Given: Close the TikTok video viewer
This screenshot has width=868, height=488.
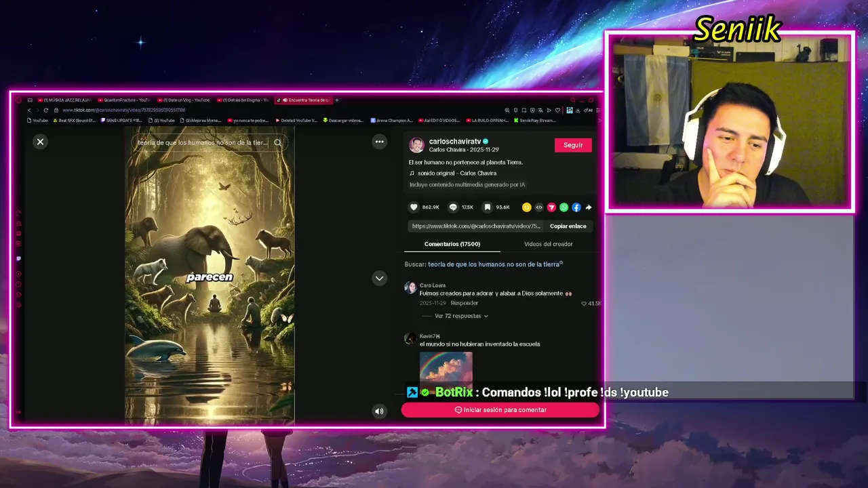Looking at the screenshot, I should pos(40,142).
